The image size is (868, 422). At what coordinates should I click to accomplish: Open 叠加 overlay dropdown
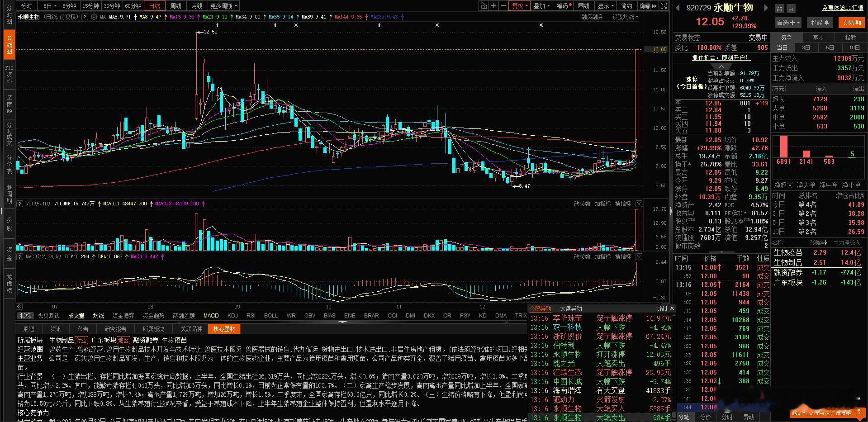(x=541, y=6)
